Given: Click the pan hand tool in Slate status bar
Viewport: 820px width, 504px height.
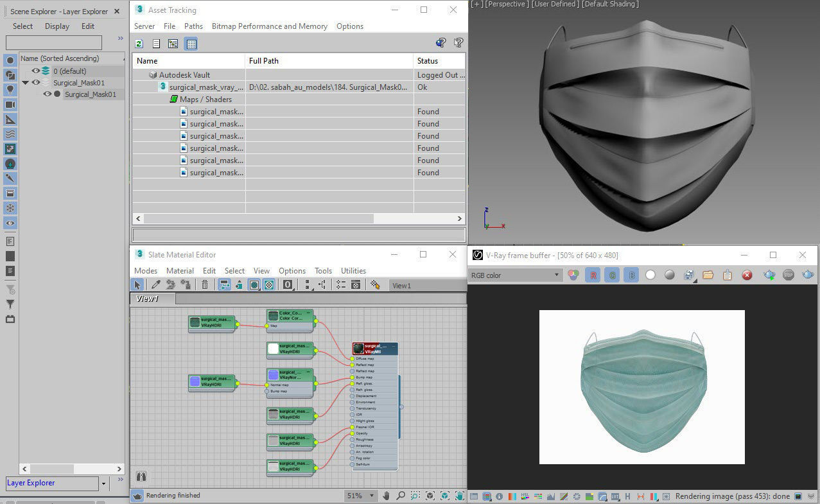Looking at the screenshot, I should coord(386,496).
